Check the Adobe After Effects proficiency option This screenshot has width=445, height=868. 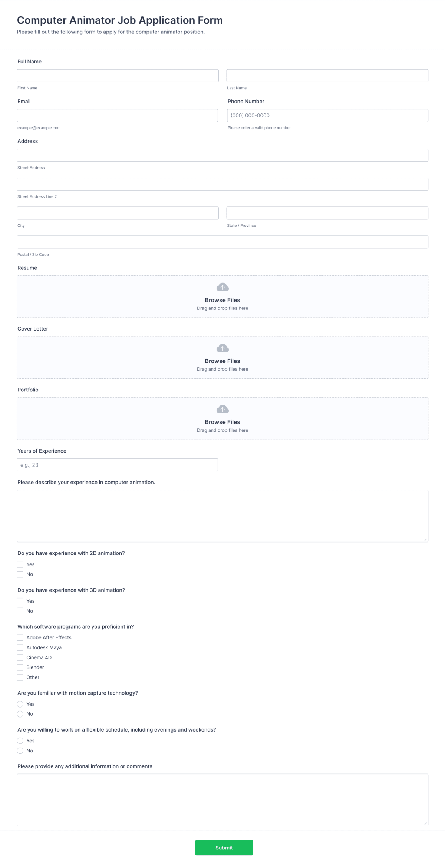point(20,637)
